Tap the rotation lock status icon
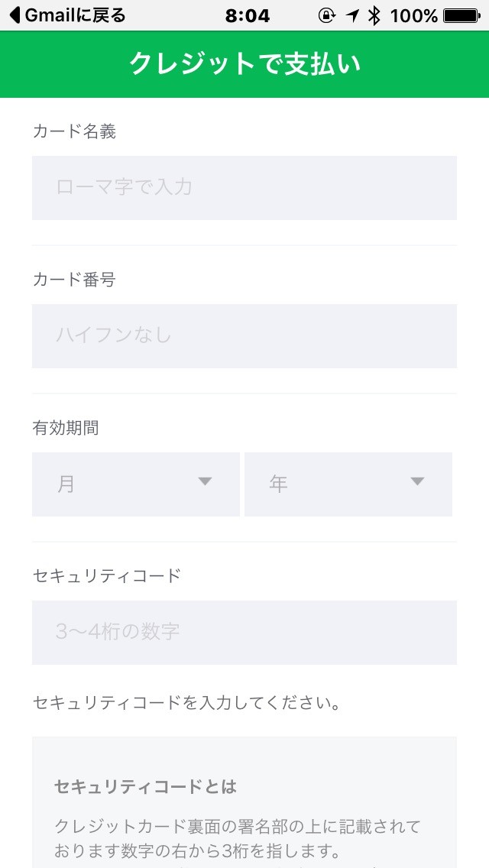 327,15
